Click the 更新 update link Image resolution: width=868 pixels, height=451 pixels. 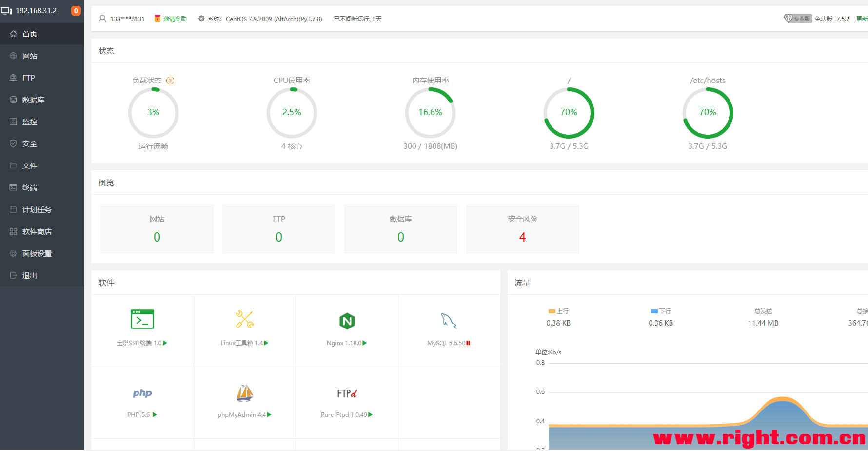point(862,19)
